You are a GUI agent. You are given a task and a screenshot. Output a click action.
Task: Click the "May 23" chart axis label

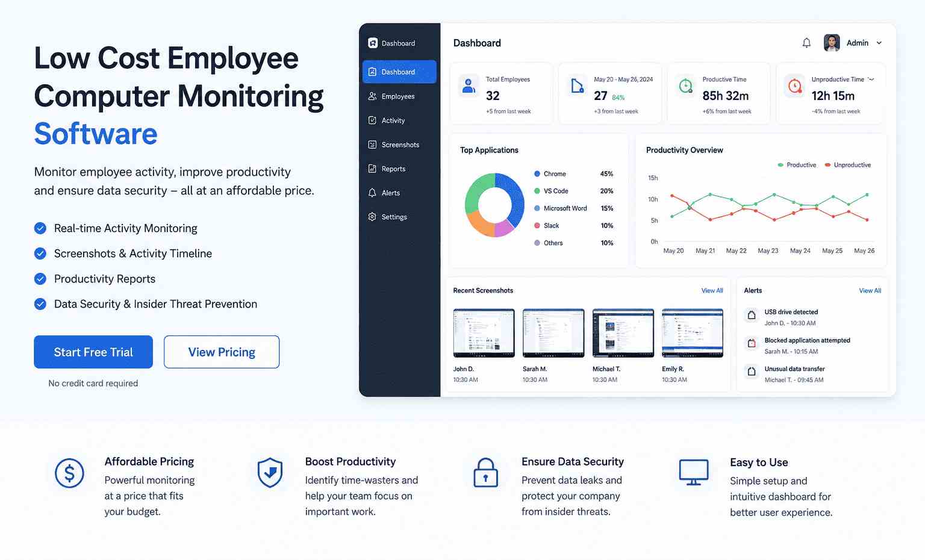click(768, 250)
